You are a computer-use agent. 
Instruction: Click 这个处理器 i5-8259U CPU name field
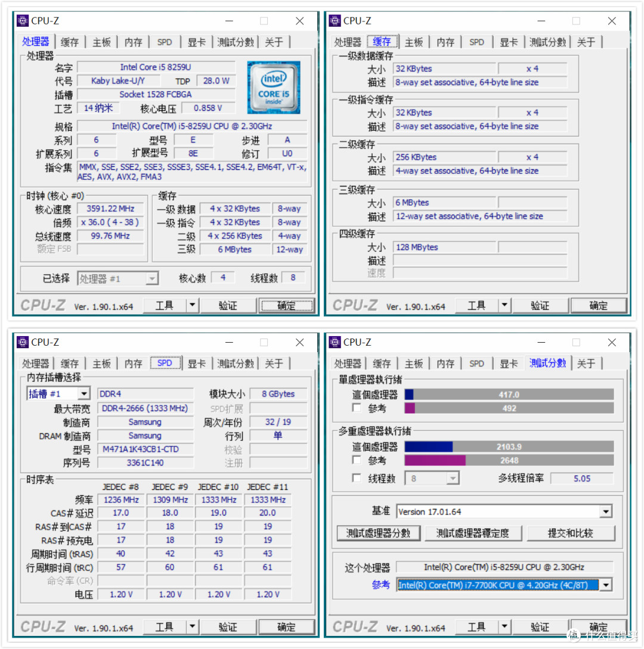(x=504, y=567)
